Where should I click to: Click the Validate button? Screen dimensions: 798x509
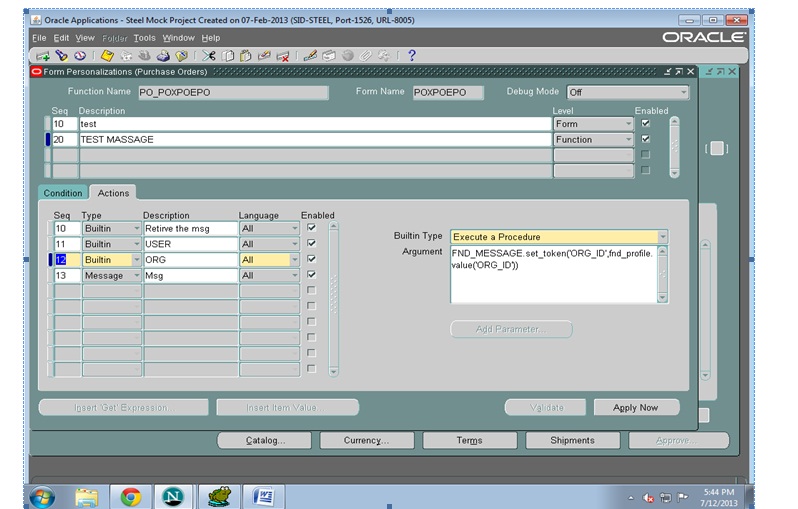(x=547, y=408)
